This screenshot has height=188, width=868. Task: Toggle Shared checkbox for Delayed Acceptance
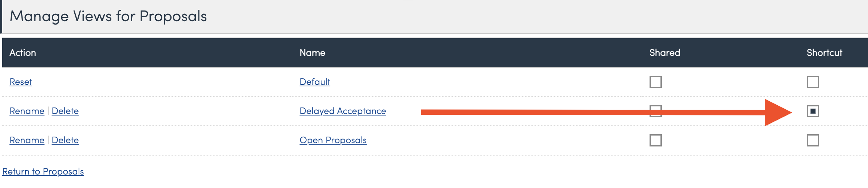655,111
